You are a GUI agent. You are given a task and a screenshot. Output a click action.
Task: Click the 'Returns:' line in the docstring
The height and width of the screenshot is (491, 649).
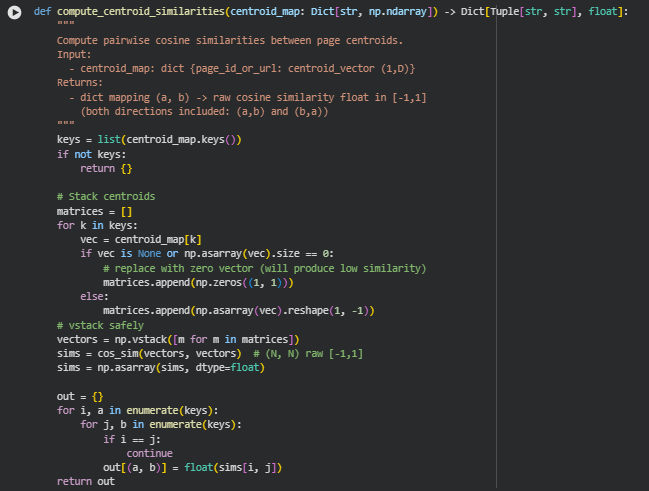pyautogui.click(x=80, y=82)
